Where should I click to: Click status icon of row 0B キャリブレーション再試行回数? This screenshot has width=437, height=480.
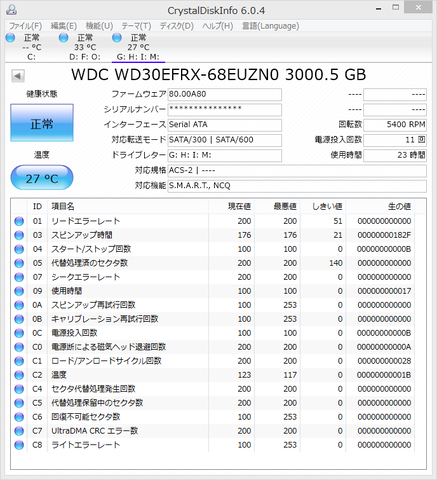[x=19, y=319]
